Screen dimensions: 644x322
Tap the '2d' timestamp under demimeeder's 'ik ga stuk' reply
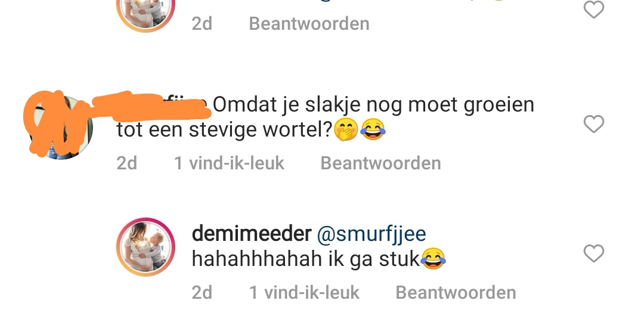[202, 292]
